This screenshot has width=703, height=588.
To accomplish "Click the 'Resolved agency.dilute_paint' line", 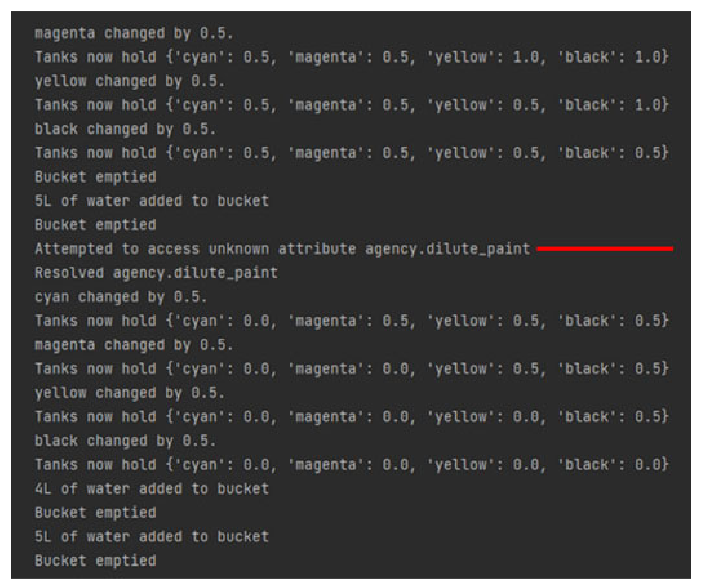I will coord(156,273).
